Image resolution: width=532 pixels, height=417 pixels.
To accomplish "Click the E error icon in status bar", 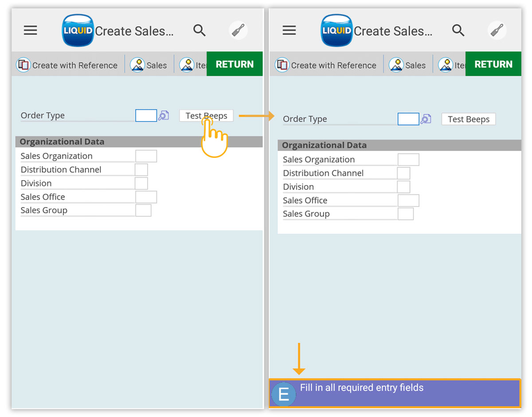I will [x=284, y=394].
